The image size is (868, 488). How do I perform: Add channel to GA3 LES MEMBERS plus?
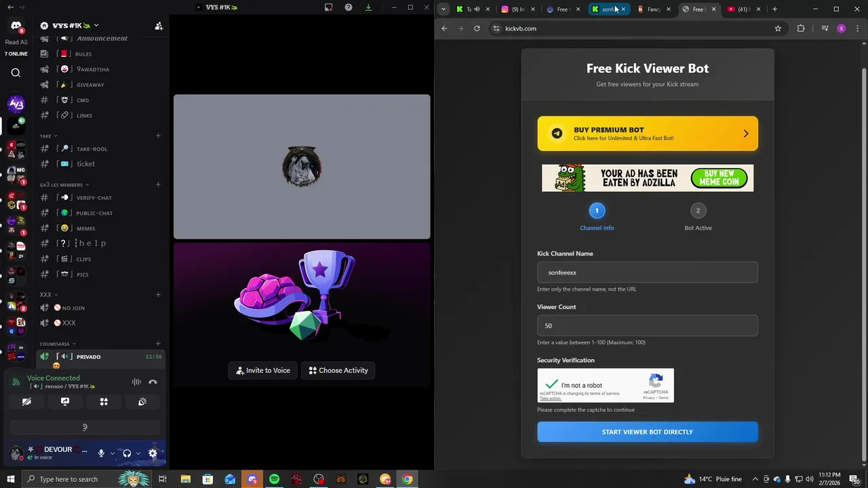point(158,184)
